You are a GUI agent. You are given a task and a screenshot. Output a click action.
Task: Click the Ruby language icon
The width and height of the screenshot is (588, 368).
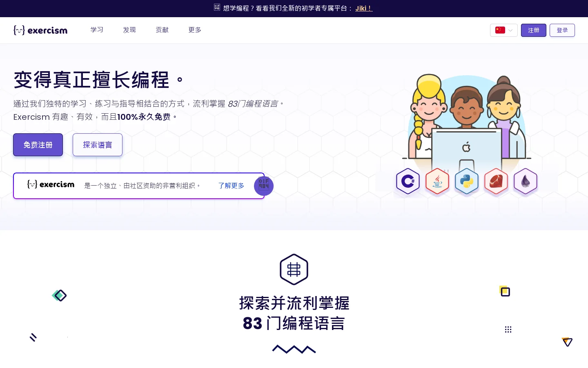click(x=496, y=181)
